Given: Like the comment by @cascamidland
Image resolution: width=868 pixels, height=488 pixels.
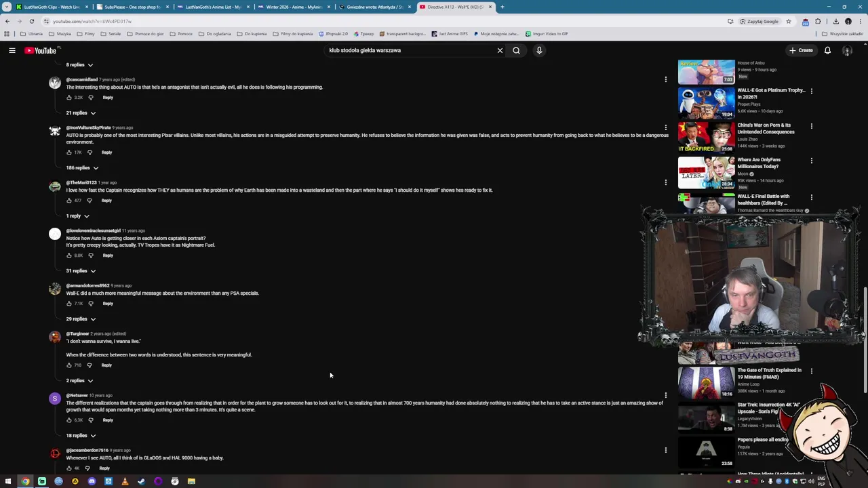Looking at the screenshot, I should [69, 98].
